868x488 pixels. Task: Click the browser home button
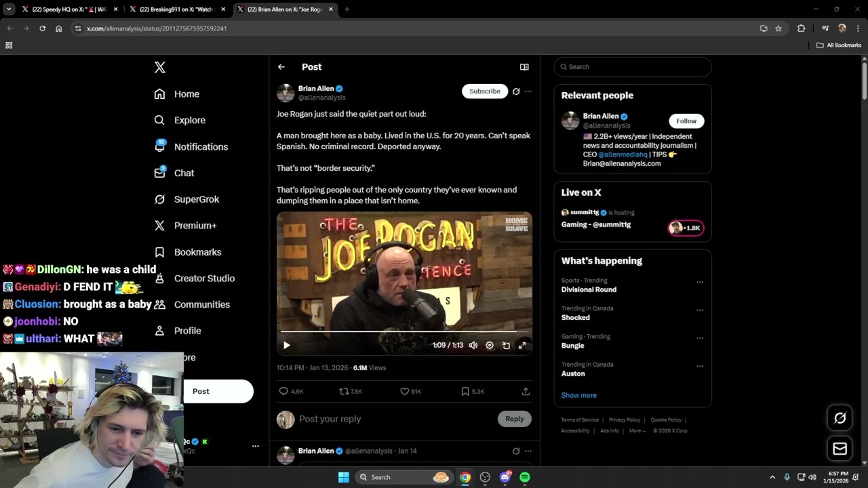click(x=59, y=28)
